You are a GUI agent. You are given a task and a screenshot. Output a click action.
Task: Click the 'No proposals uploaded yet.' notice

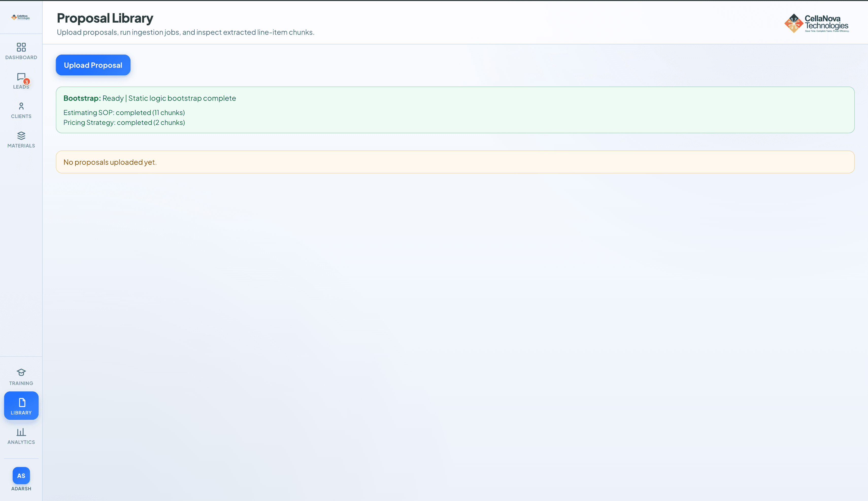pos(455,162)
